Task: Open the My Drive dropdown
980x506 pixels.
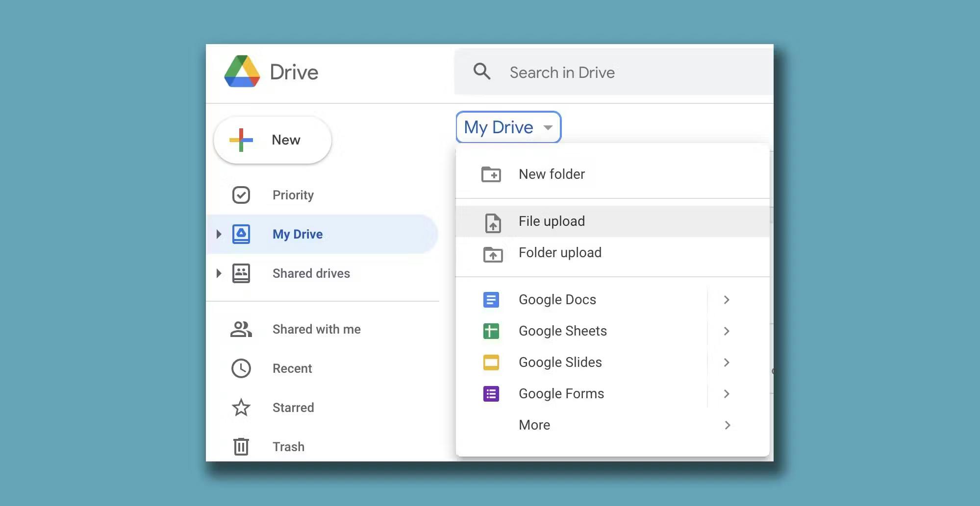Action: (x=508, y=127)
